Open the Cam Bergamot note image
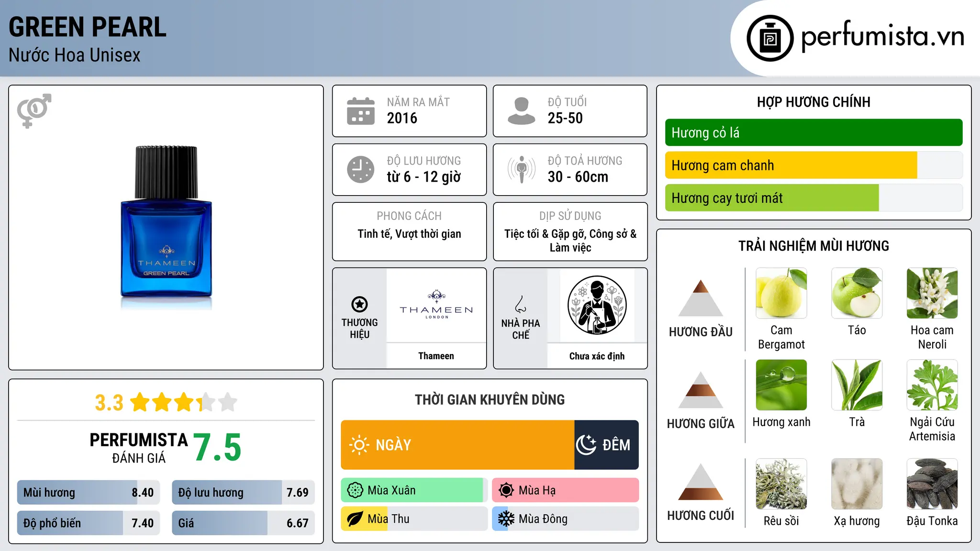The height and width of the screenshot is (551, 980). point(781,293)
